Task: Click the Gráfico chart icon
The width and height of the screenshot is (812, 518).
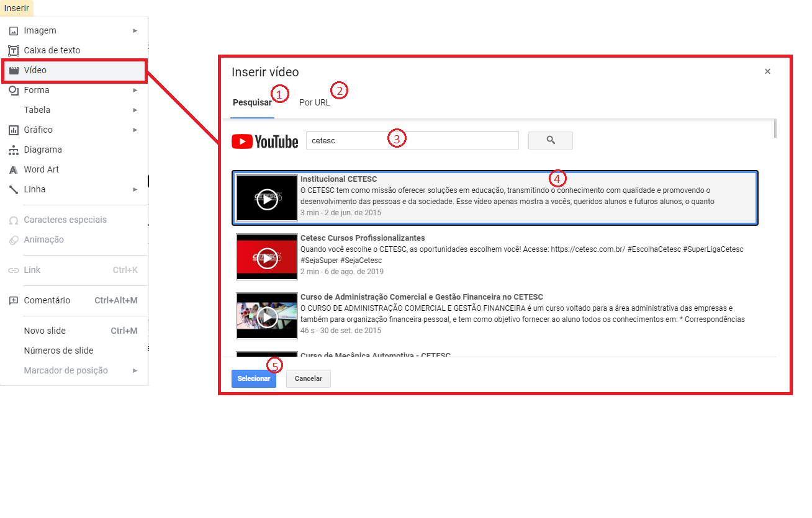Action: tap(13, 130)
